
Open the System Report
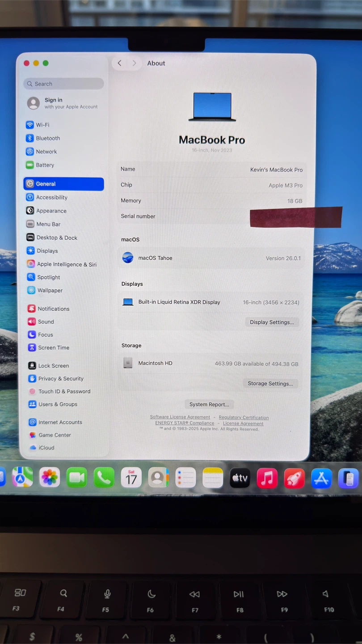point(209,404)
